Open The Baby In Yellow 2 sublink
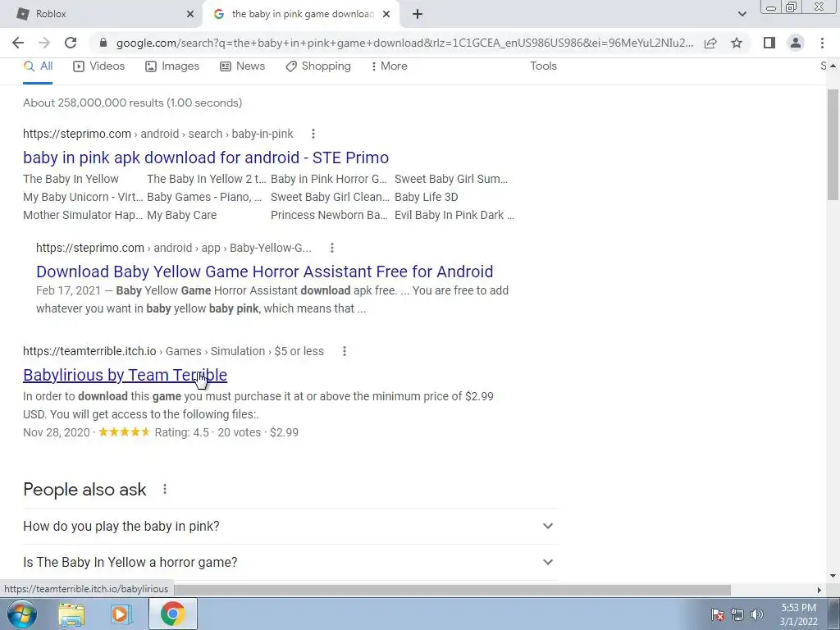 [x=206, y=179]
